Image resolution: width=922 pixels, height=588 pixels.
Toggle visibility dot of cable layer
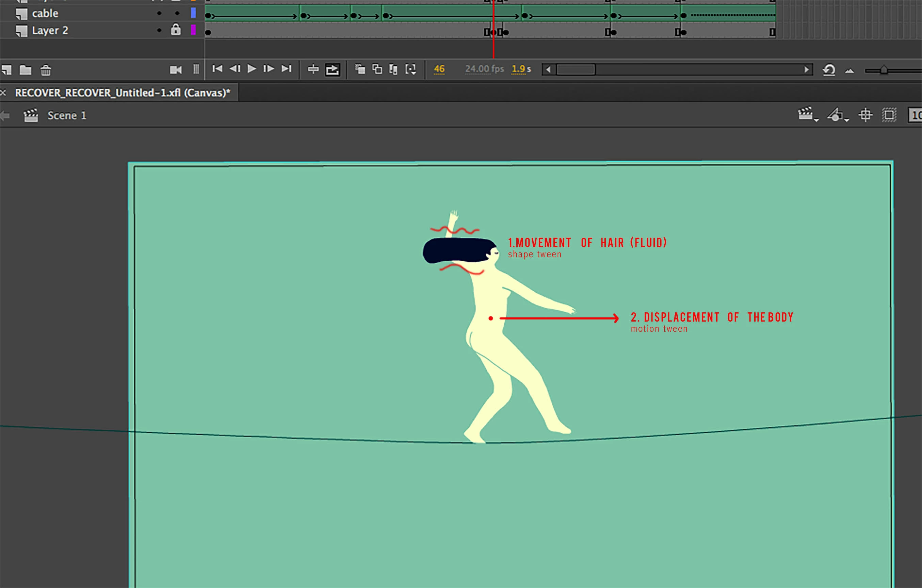[x=159, y=13]
